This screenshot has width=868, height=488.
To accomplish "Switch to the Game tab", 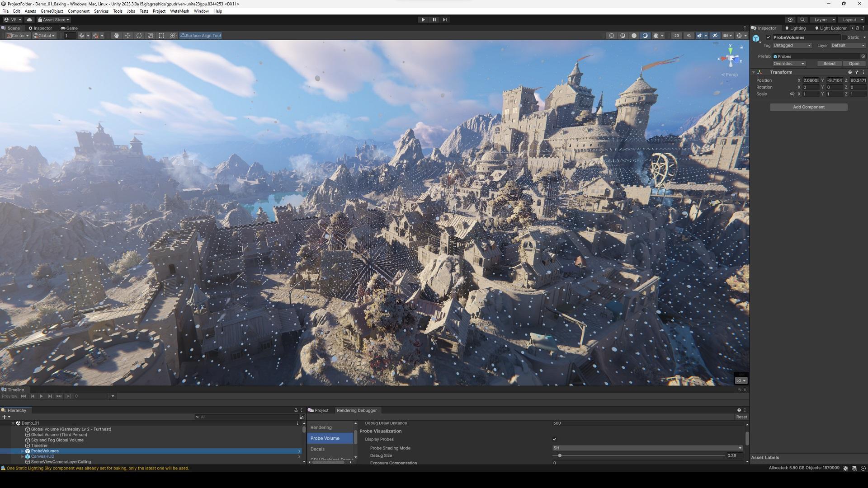I will pyautogui.click(x=70, y=28).
